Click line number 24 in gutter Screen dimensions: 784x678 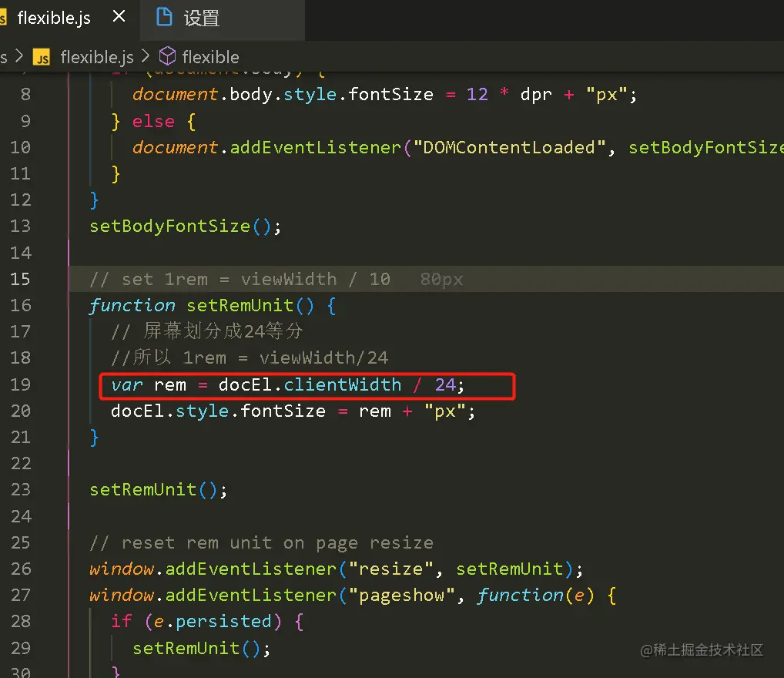[21, 516]
